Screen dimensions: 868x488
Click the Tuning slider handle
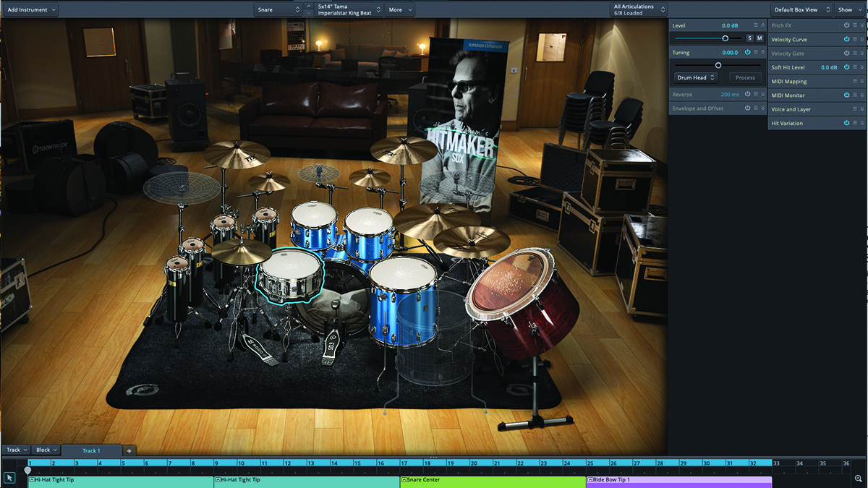point(718,65)
